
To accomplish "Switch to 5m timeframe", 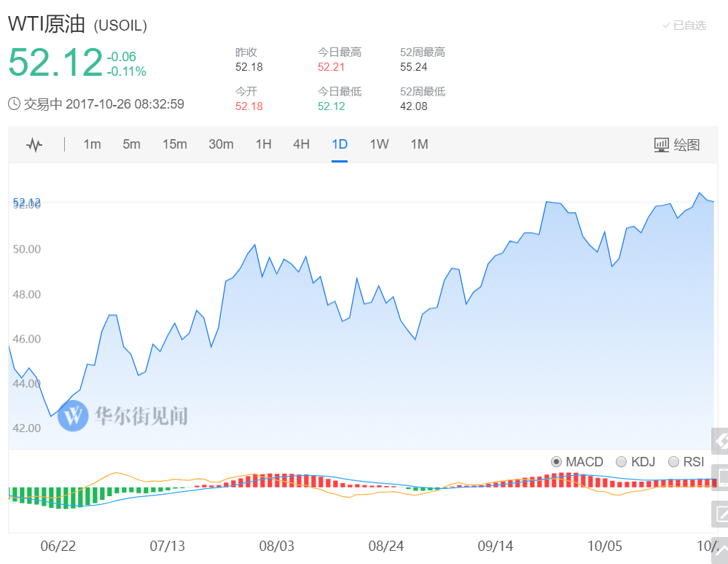I will tap(131, 144).
